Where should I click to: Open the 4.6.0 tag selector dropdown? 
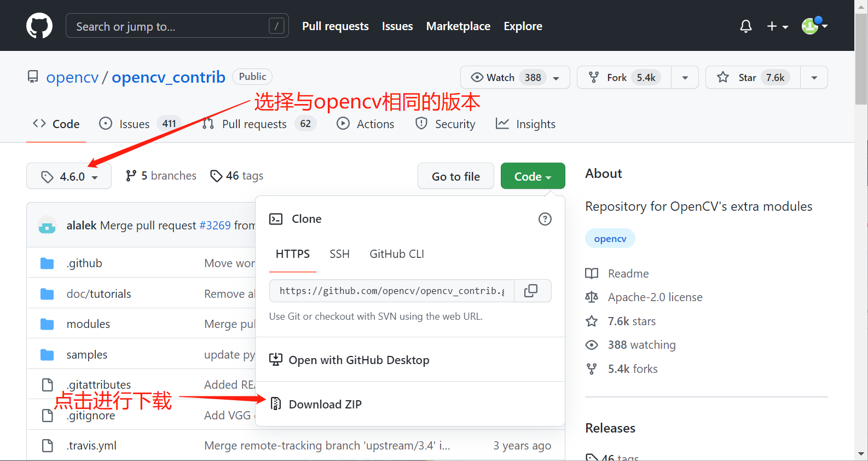click(x=69, y=176)
